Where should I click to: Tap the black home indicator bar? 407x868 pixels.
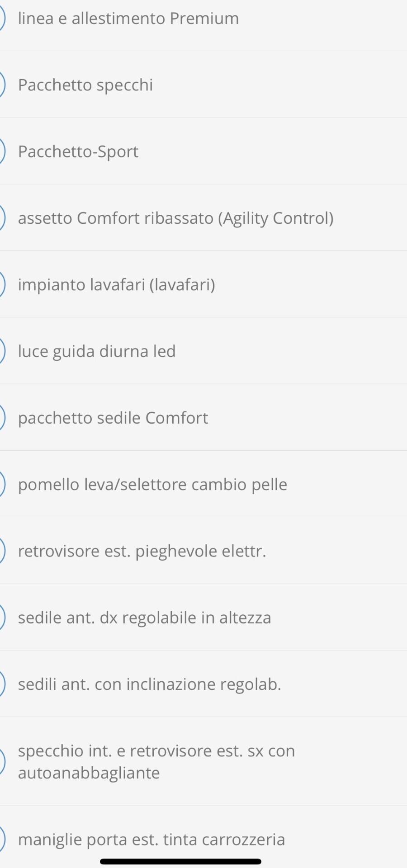[180, 862]
